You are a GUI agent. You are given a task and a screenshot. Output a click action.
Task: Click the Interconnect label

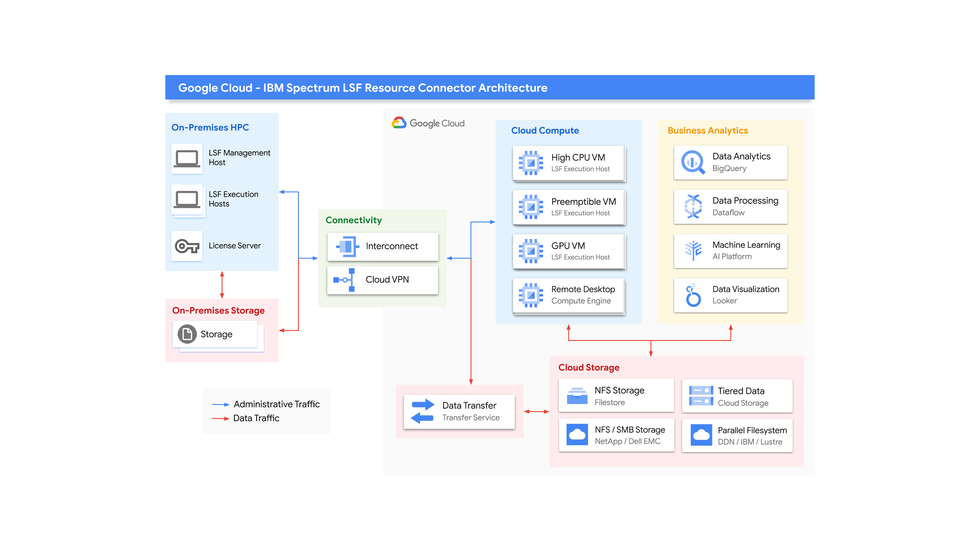tap(392, 246)
